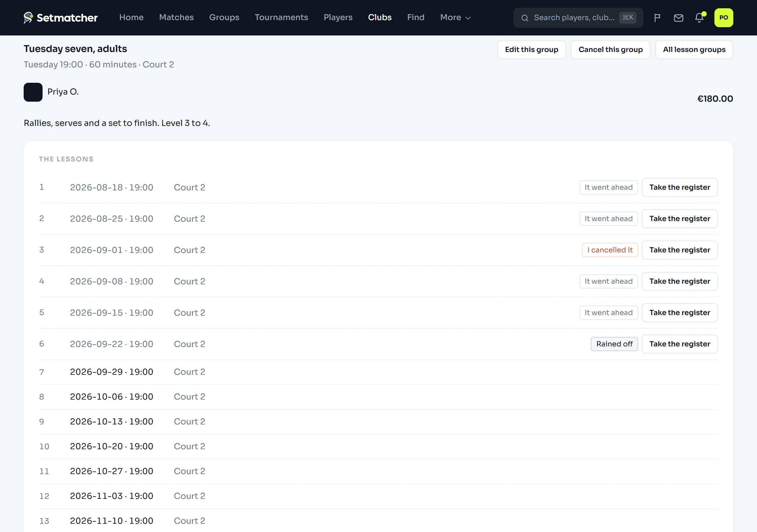The width and height of the screenshot is (757, 532).
Task: Take the register for 2026-08-25 lesson
Action: 680,218
